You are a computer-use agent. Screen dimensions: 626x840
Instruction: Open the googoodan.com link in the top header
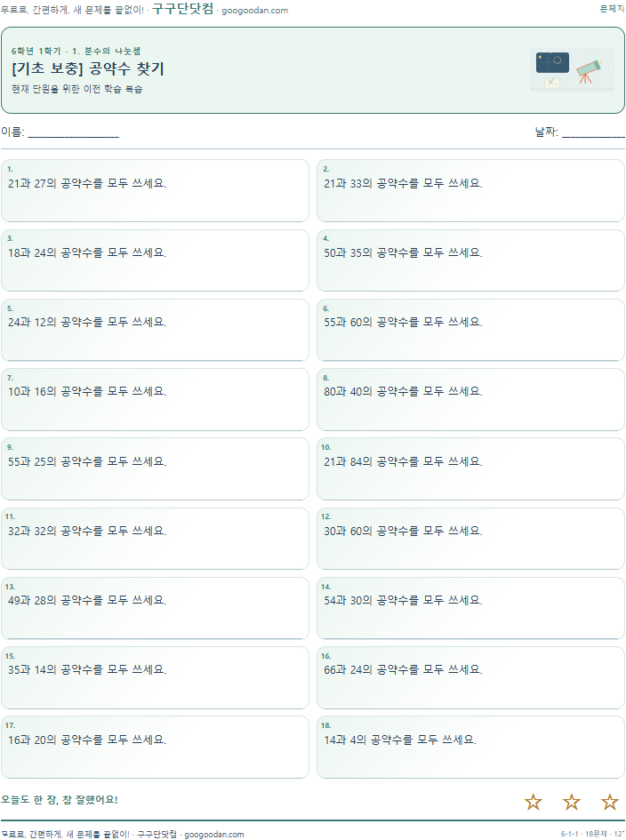tap(254, 10)
